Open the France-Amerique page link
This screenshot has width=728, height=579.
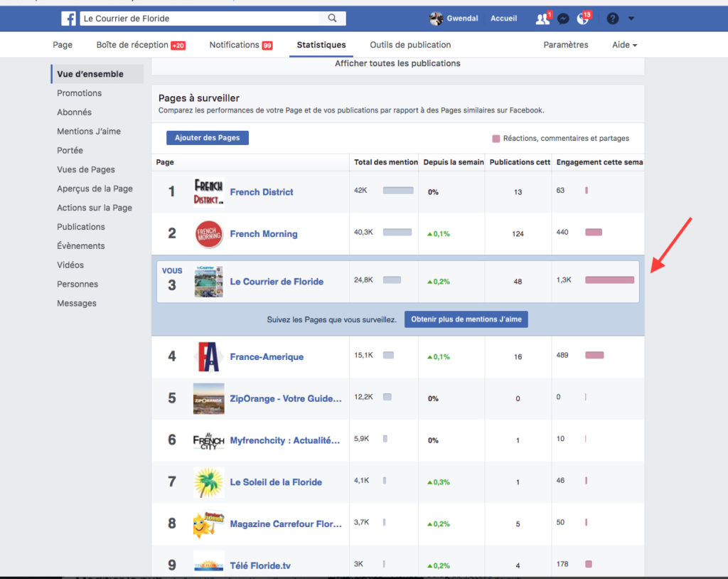tap(267, 357)
